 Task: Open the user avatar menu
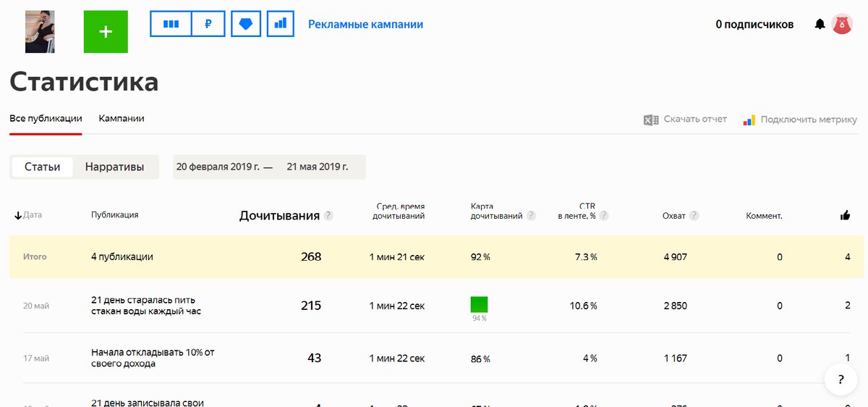pos(841,24)
